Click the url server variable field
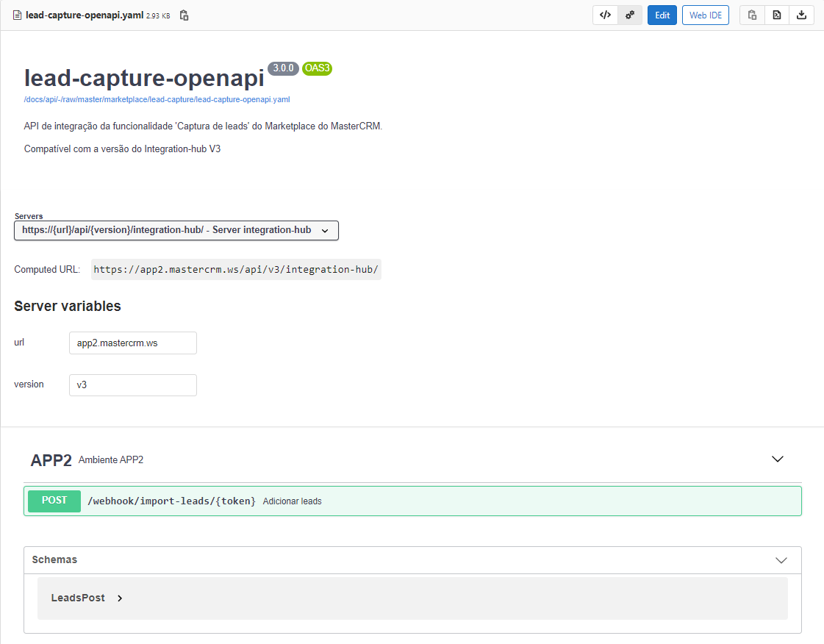Viewport: 824px width, 644px height. coord(133,343)
